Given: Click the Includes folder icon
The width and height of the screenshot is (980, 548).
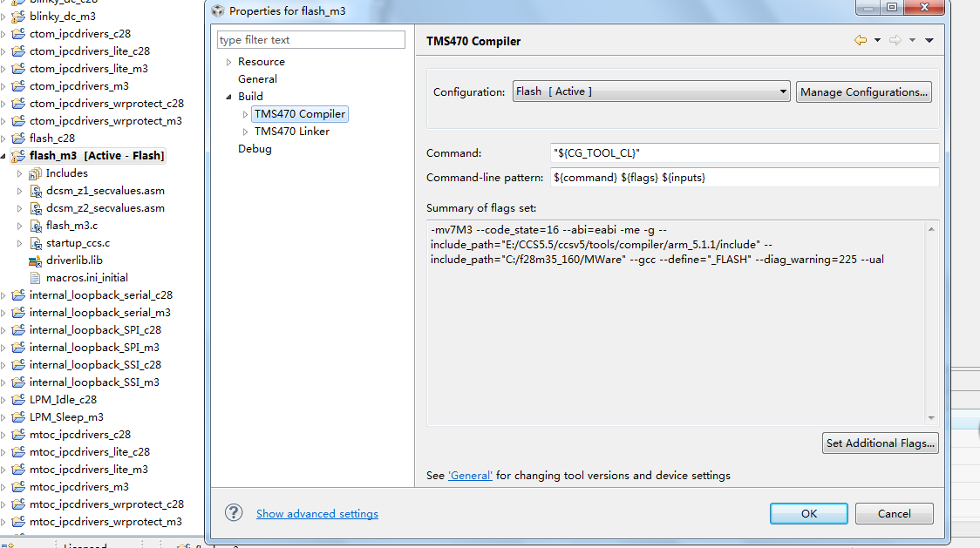Looking at the screenshot, I should coord(36,173).
